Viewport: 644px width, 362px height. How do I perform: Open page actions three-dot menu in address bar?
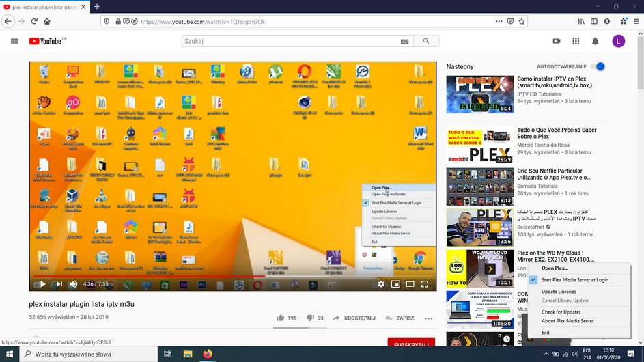pos(499,21)
